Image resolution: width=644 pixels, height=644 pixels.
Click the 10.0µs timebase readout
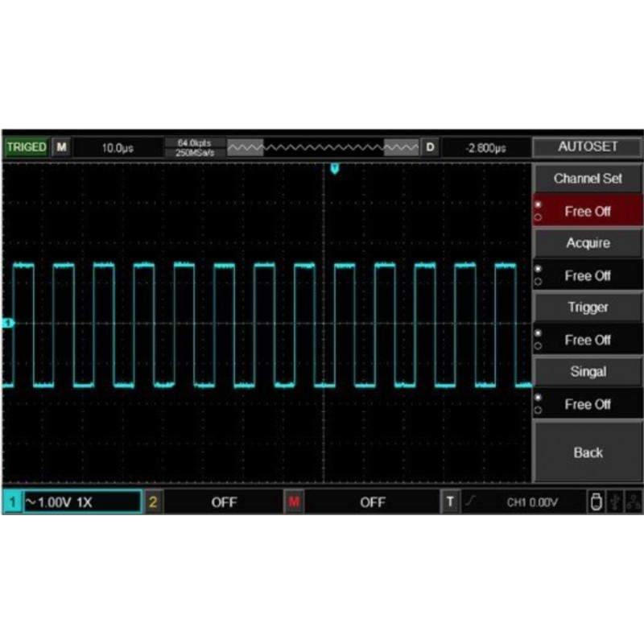point(118,148)
